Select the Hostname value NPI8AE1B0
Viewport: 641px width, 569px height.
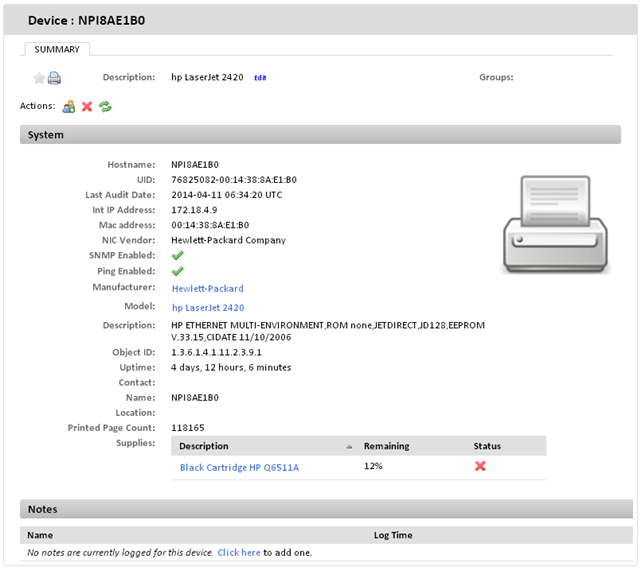point(195,165)
